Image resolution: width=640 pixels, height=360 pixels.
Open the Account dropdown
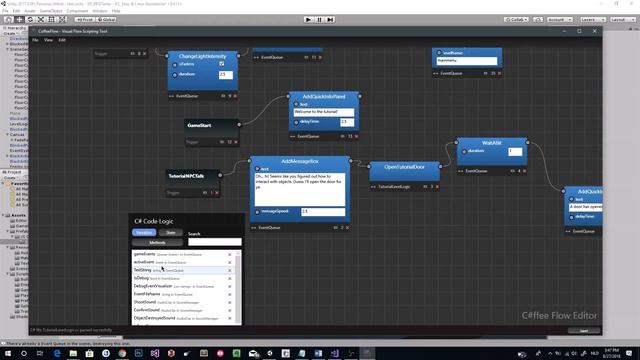pyautogui.click(x=560, y=20)
